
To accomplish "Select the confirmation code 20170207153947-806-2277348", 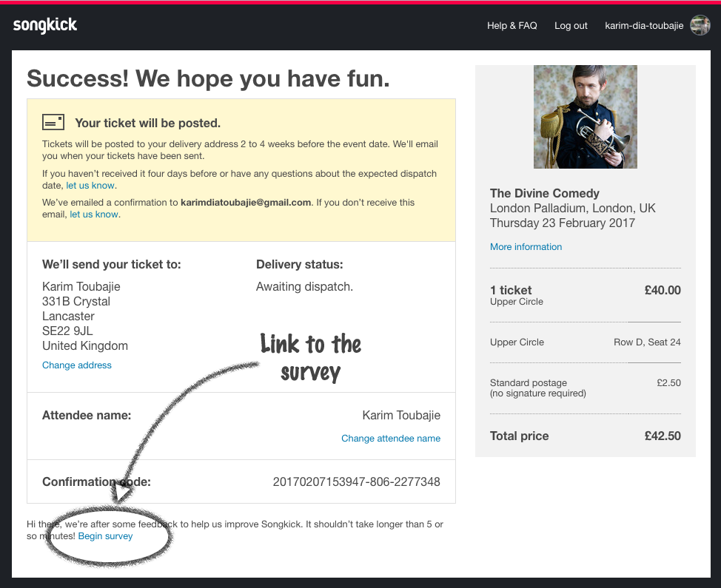I will coord(356,482).
